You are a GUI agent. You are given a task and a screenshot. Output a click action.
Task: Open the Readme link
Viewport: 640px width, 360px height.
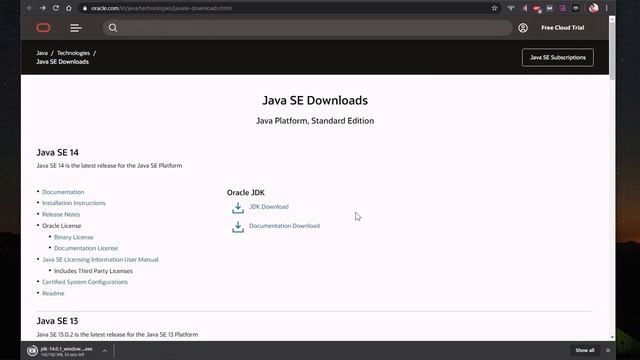pyautogui.click(x=53, y=293)
